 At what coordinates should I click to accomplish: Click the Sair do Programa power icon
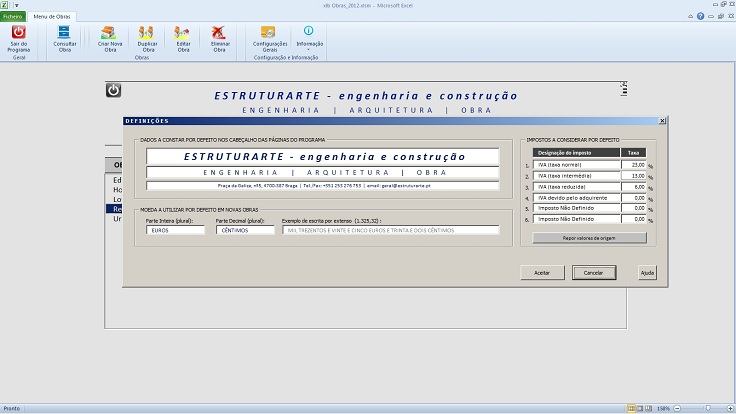pyautogui.click(x=18, y=33)
